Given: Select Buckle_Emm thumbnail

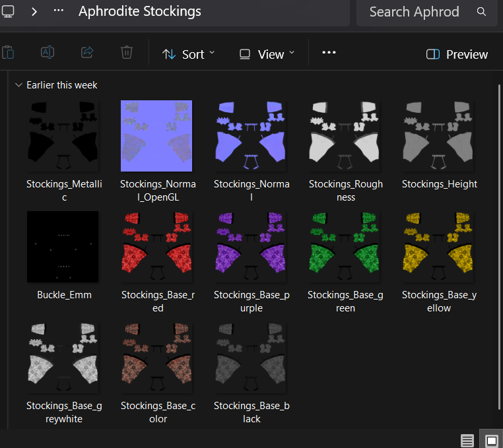Looking at the screenshot, I should tap(63, 247).
